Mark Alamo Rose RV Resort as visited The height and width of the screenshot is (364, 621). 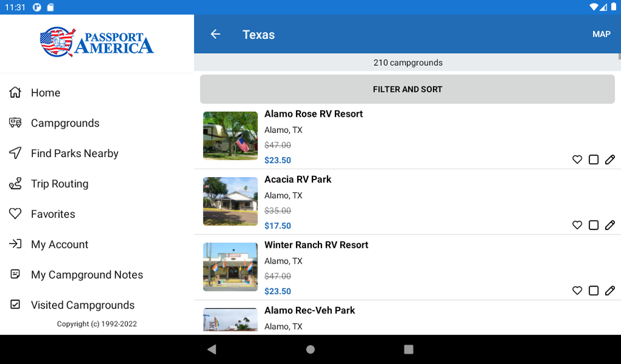pyautogui.click(x=593, y=159)
